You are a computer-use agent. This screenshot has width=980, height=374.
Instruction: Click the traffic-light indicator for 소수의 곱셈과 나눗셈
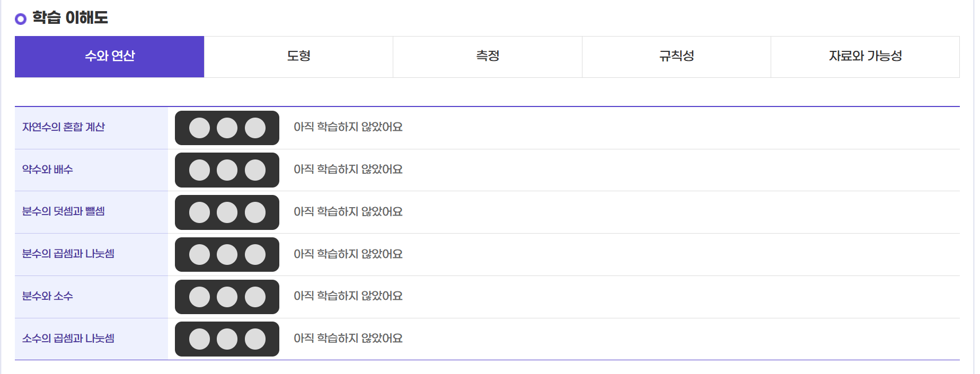coord(227,339)
